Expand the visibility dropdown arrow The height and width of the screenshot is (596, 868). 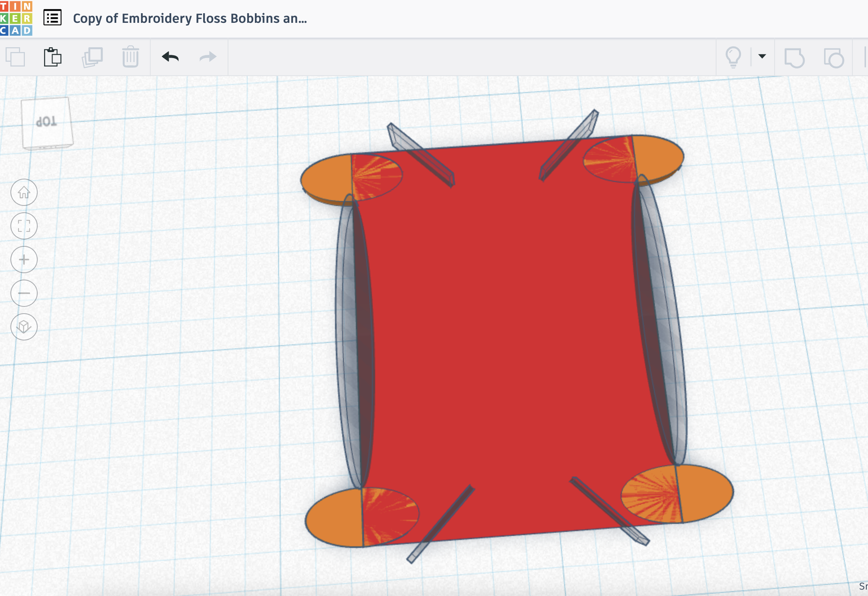click(762, 56)
